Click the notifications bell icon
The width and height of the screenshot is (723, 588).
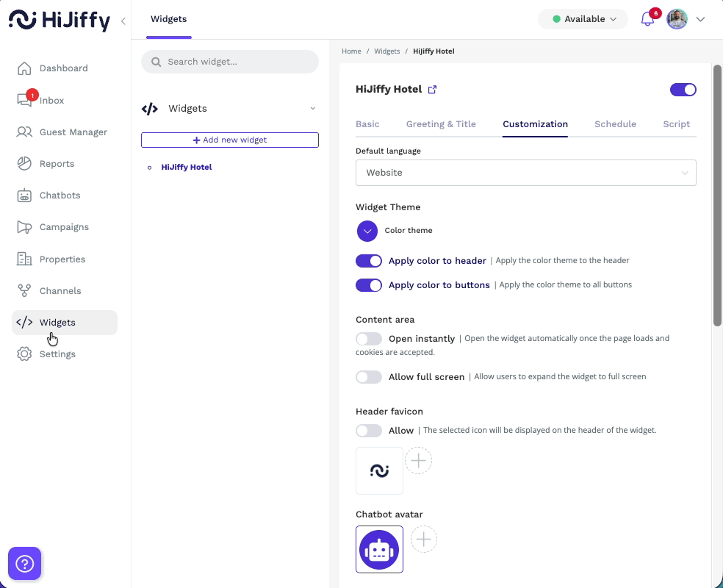647,19
